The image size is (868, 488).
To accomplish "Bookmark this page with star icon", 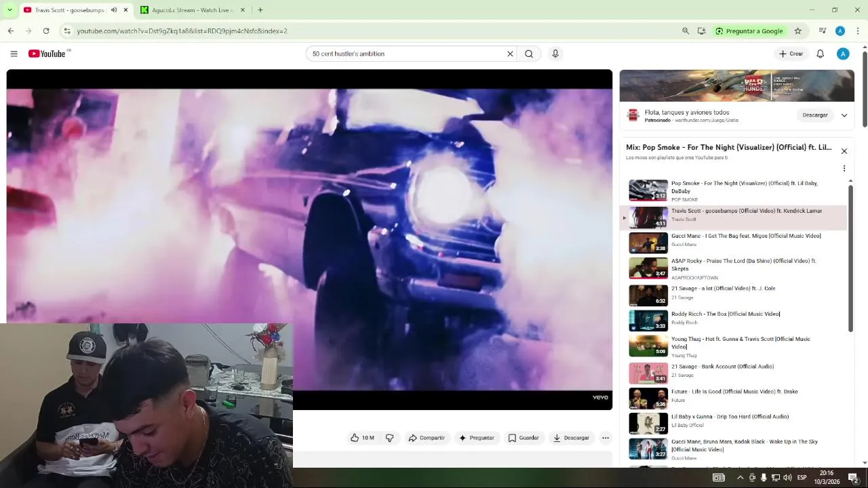I will click(x=798, y=30).
